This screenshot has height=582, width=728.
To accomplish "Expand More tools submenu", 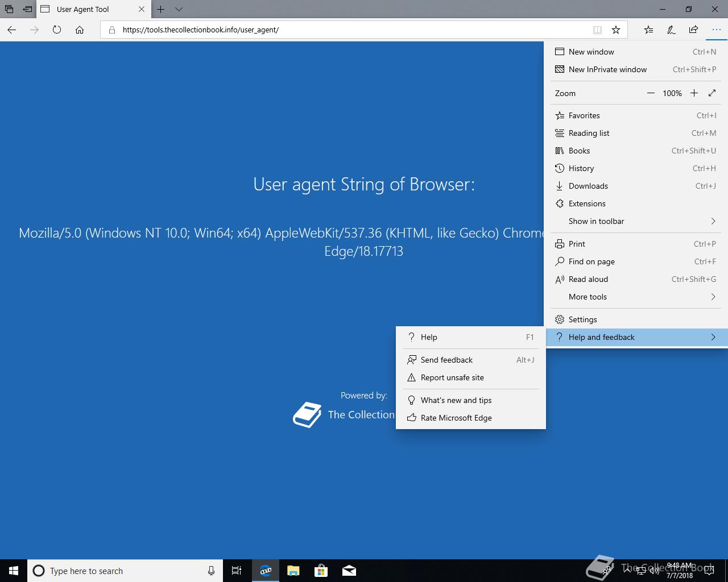I will [636, 297].
